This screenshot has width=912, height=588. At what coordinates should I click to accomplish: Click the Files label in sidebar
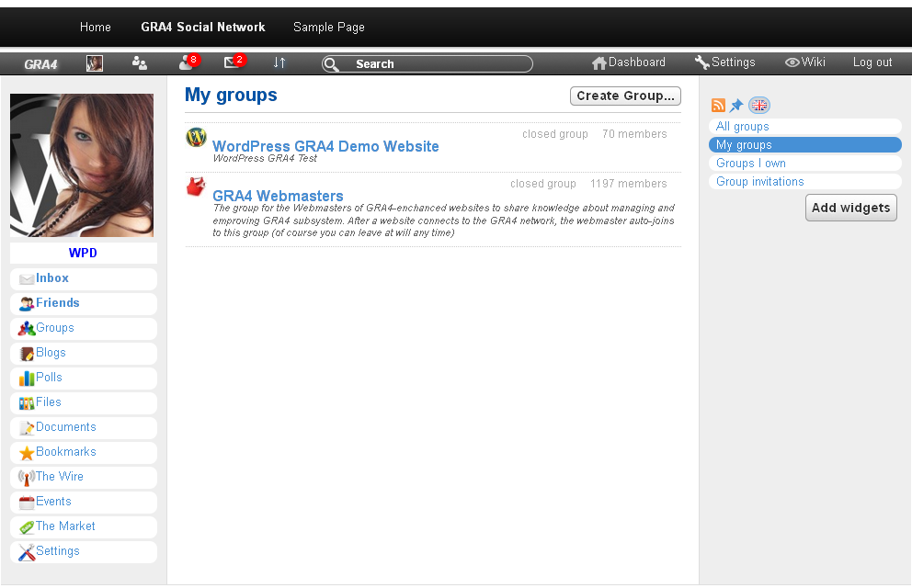tap(49, 402)
